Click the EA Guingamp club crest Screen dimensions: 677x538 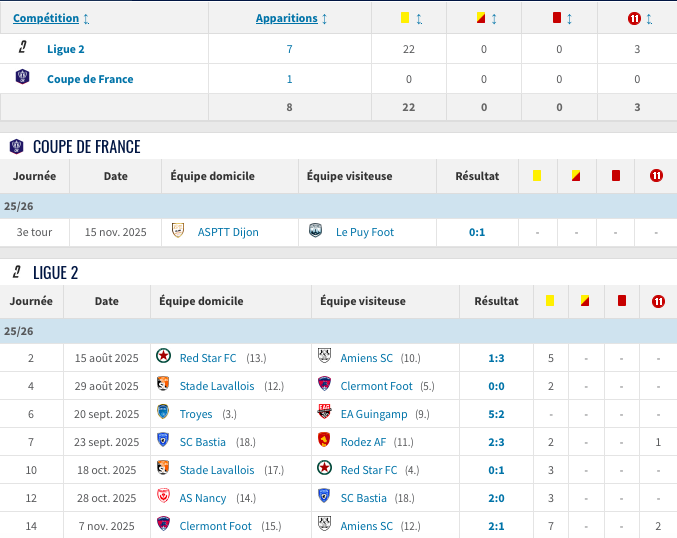324,413
